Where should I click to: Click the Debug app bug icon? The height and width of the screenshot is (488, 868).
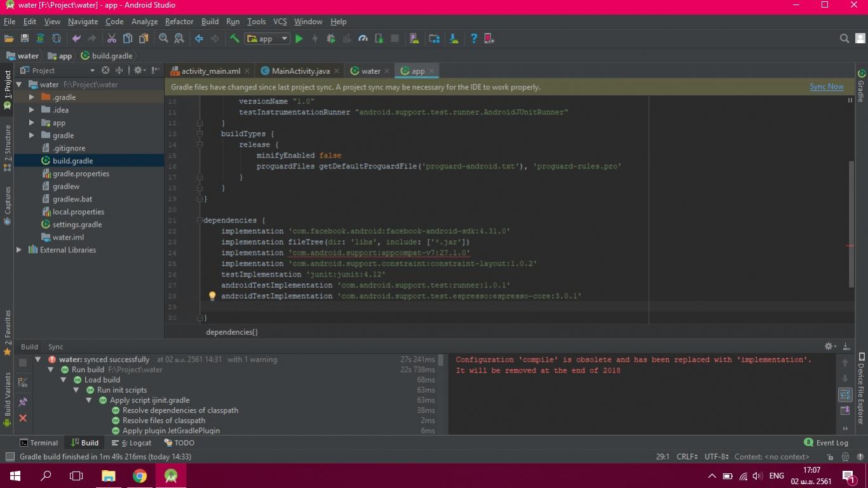[x=331, y=39]
